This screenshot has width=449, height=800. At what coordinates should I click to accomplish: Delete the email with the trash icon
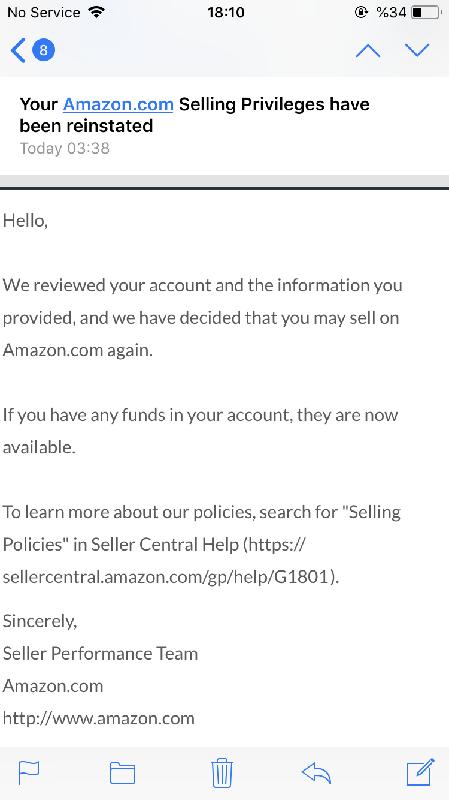pyautogui.click(x=222, y=773)
